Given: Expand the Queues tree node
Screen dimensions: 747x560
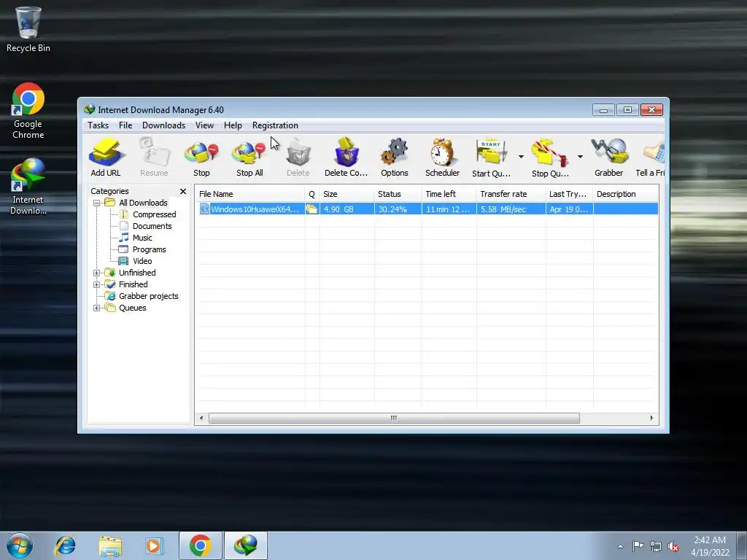Looking at the screenshot, I should pyautogui.click(x=97, y=308).
